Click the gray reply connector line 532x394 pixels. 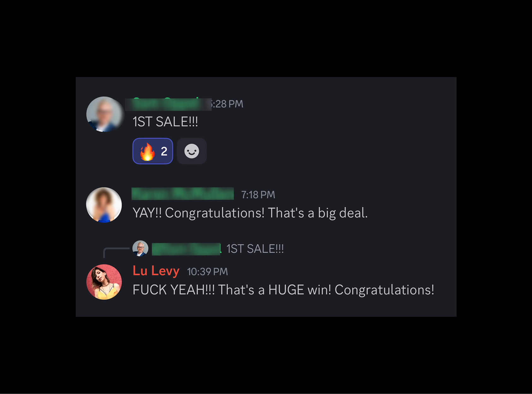coord(116,252)
